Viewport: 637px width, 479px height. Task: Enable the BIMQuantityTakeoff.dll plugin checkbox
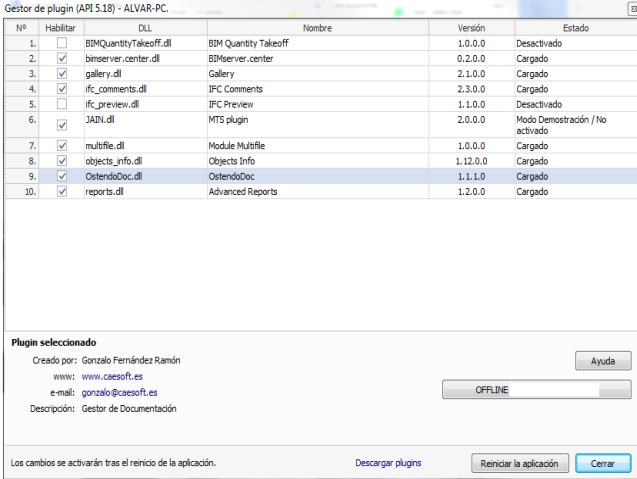coord(62,44)
